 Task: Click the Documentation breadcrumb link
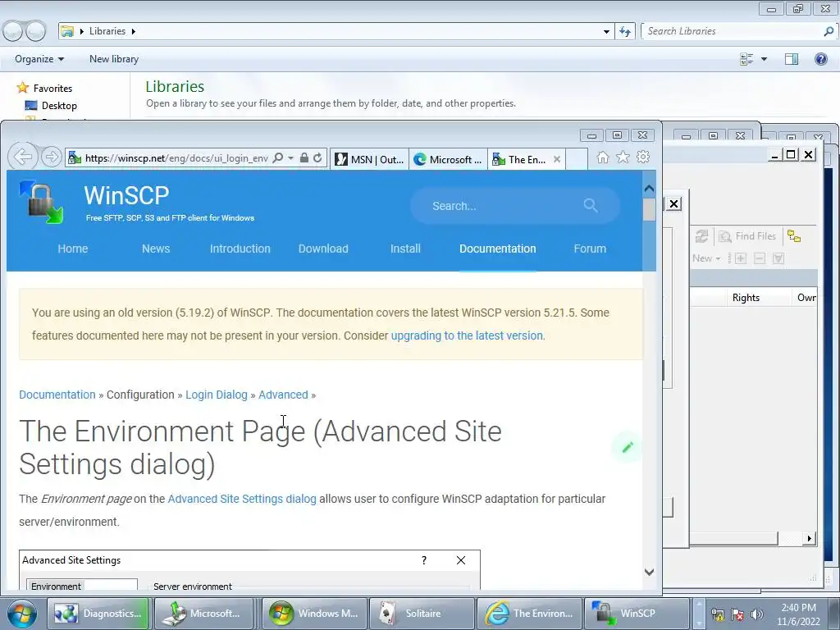pos(57,395)
